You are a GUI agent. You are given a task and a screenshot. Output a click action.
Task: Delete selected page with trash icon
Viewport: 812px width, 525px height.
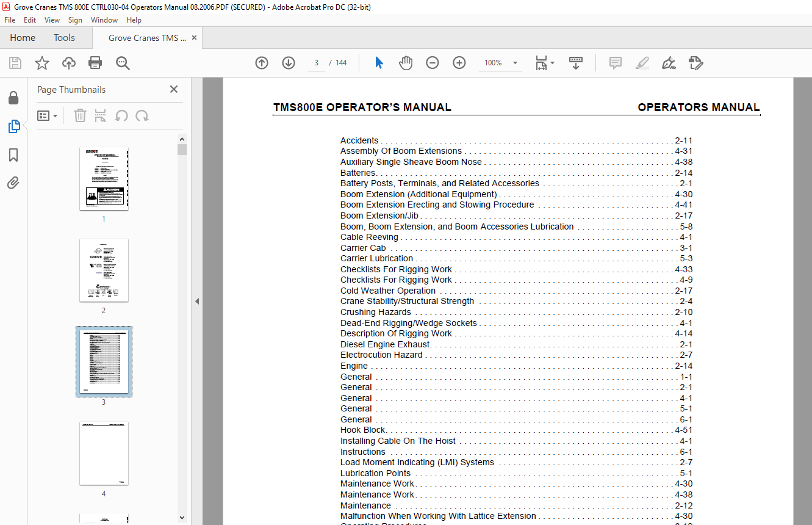pos(80,115)
